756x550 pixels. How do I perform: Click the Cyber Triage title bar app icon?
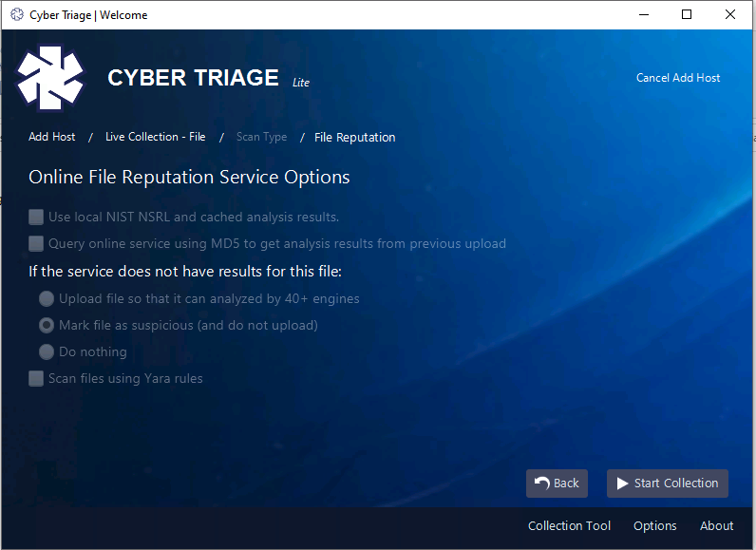click(x=17, y=15)
